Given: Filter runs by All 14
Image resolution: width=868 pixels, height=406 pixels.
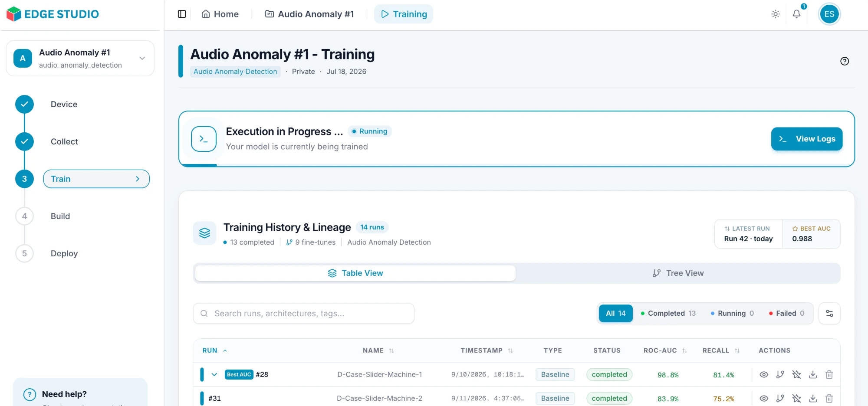Looking at the screenshot, I should [615, 313].
